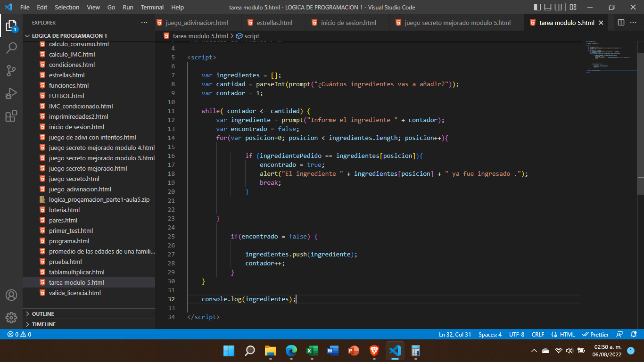Open tablamultiplicar.html file

click(76, 272)
